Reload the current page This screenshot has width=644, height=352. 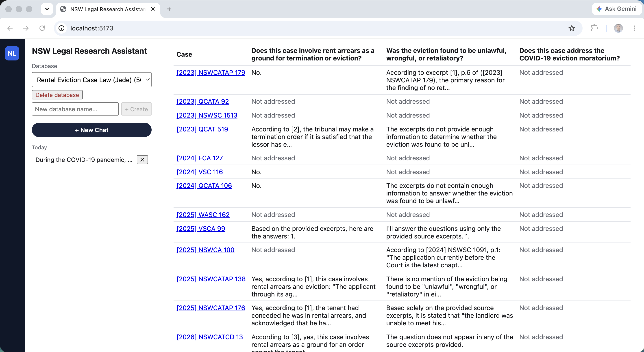tap(42, 28)
